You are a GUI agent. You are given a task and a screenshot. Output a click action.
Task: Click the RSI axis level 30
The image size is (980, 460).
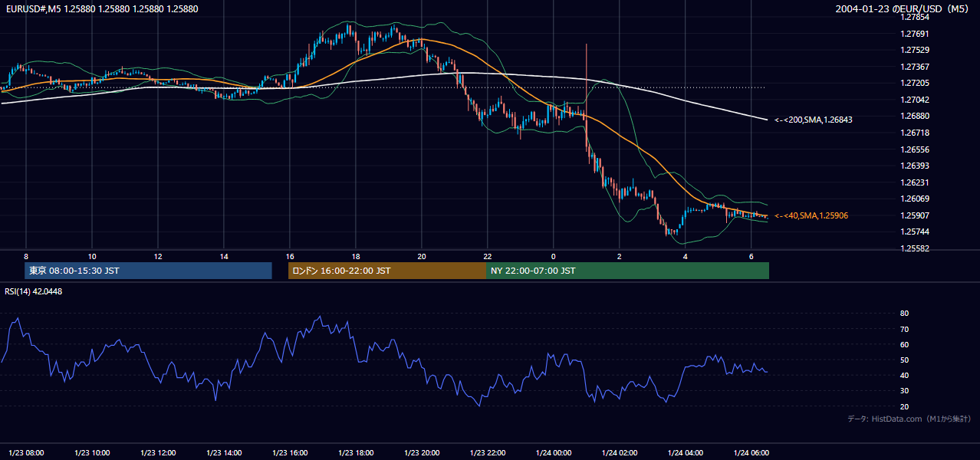(904, 391)
